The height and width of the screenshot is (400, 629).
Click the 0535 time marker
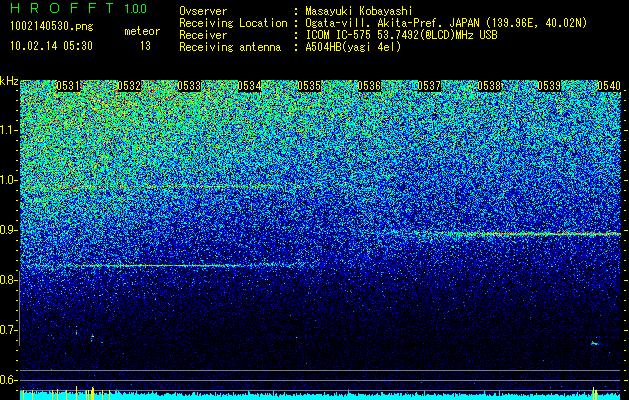pos(309,86)
